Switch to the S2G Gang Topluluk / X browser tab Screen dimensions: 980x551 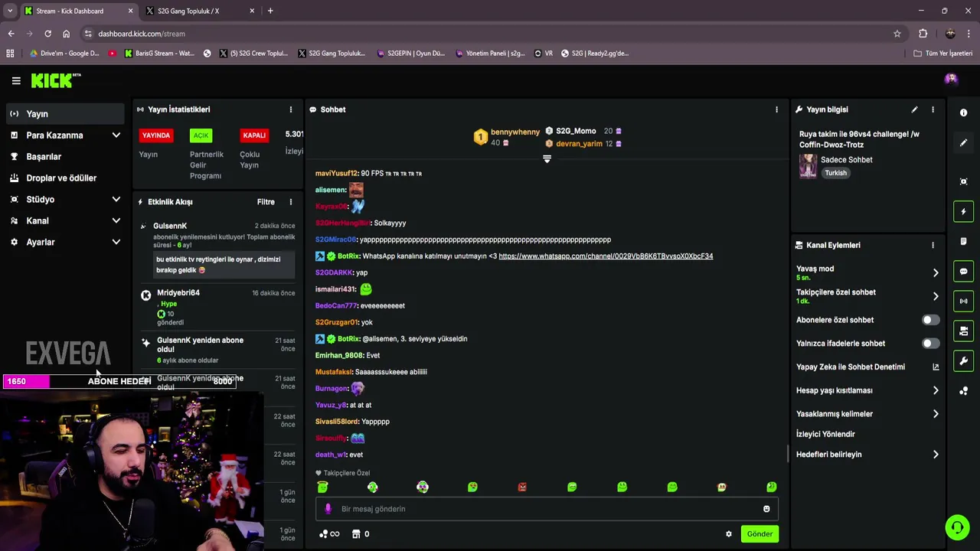pos(199,11)
